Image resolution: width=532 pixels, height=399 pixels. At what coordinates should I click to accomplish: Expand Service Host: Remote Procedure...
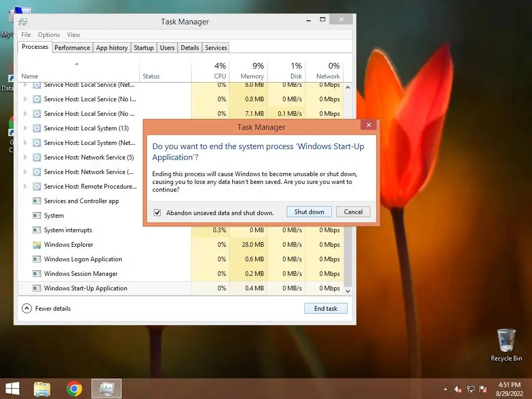(25, 187)
